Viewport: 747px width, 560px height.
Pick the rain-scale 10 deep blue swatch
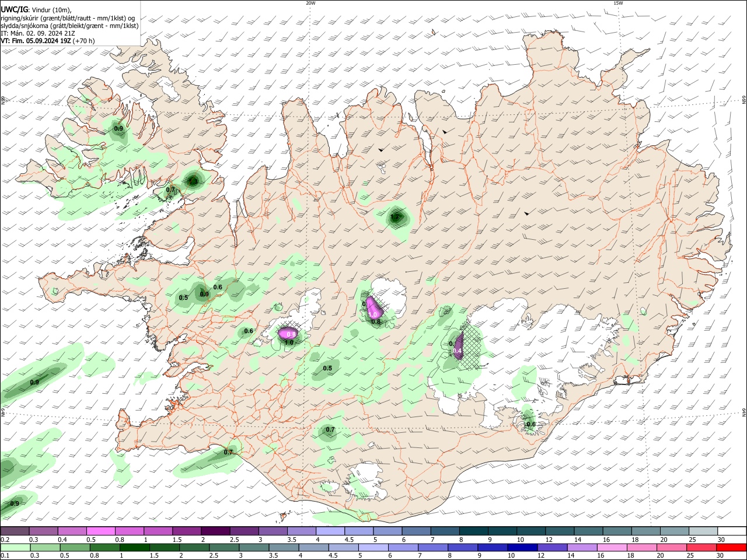coord(521,547)
